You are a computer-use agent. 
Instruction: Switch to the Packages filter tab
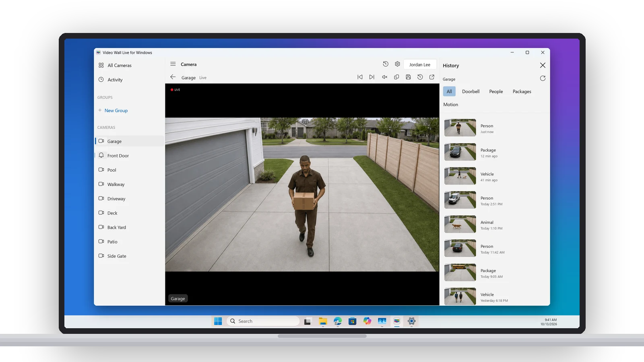[x=522, y=91]
